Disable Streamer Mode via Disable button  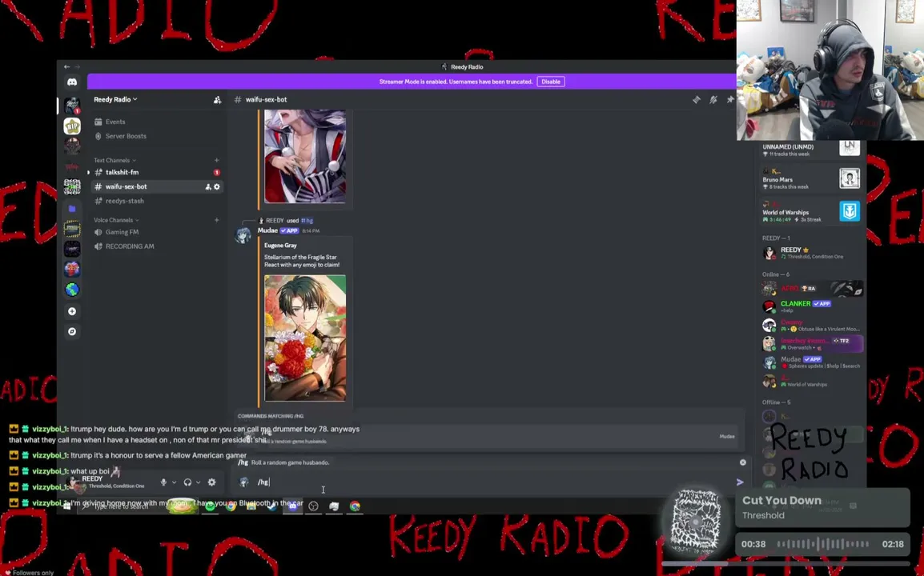coord(551,82)
